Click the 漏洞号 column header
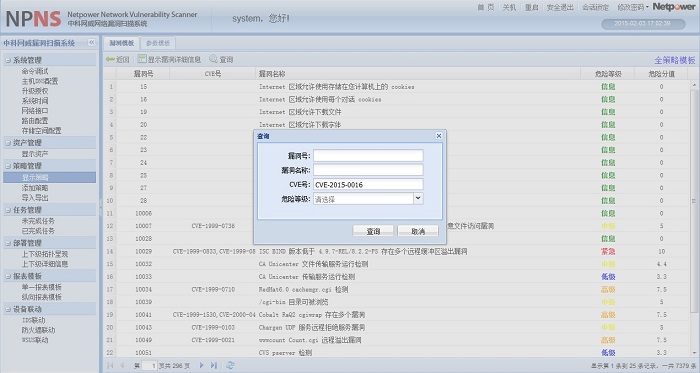The image size is (700, 373). 143,74
